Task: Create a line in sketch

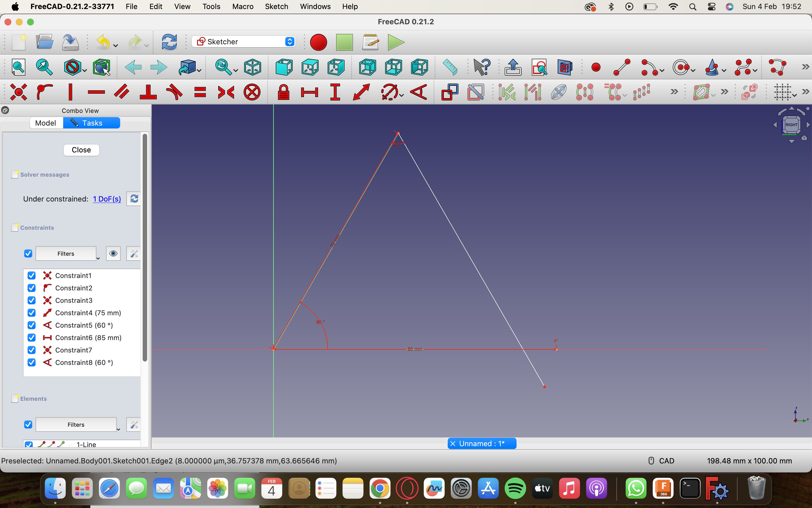Action: point(622,67)
